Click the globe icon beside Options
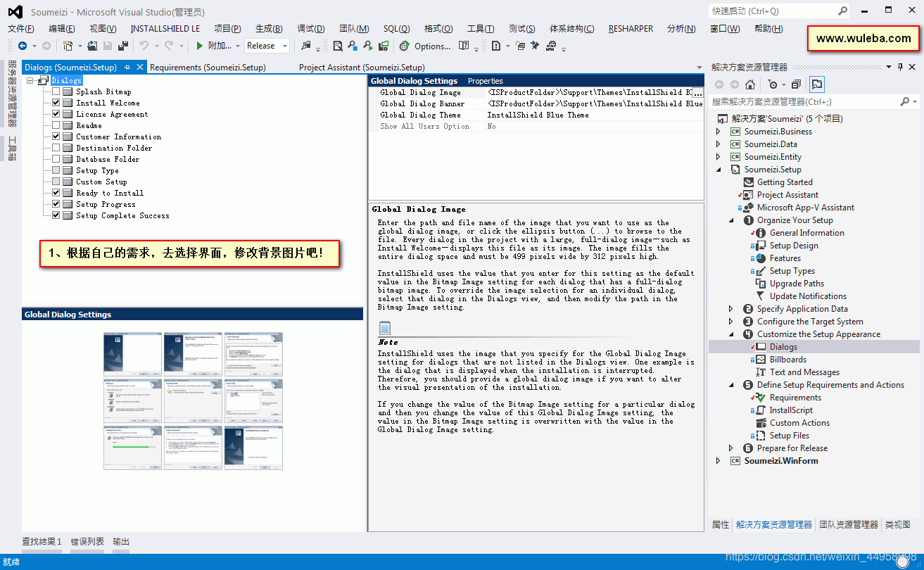 [x=404, y=46]
